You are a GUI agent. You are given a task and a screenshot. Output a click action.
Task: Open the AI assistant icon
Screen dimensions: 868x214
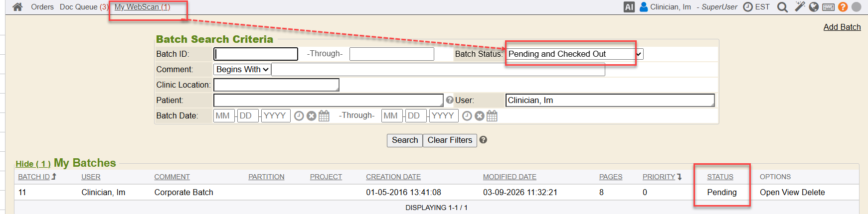pyautogui.click(x=629, y=7)
